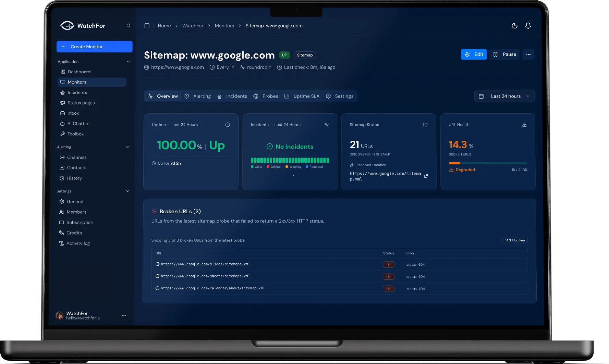Click the Clear legend dot
609x364 pixels.
(252, 167)
